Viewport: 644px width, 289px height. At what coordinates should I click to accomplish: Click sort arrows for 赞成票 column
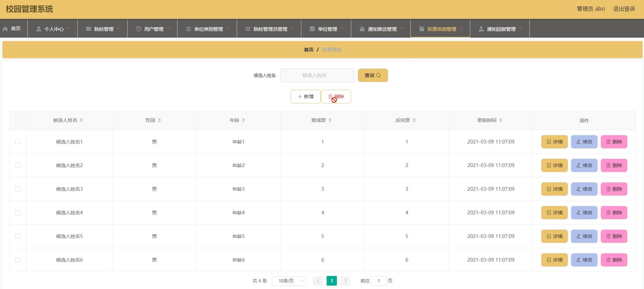tap(330, 120)
